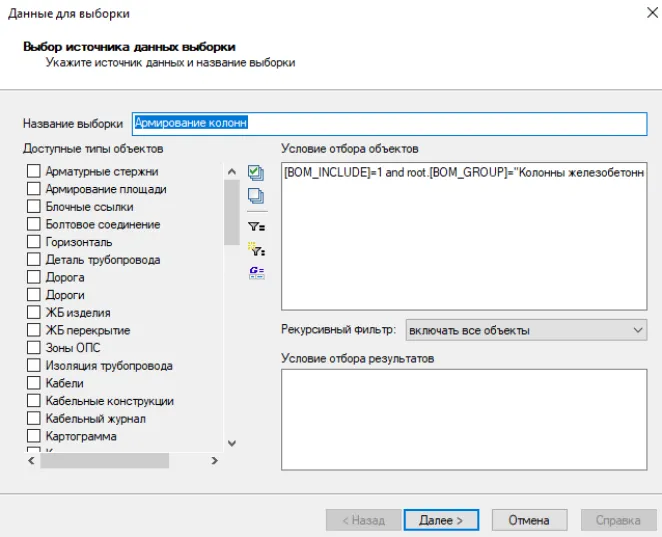Click the filter icon with yellow star
Image resolution: width=662 pixels, height=537 pixels.
tap(255, 249)
